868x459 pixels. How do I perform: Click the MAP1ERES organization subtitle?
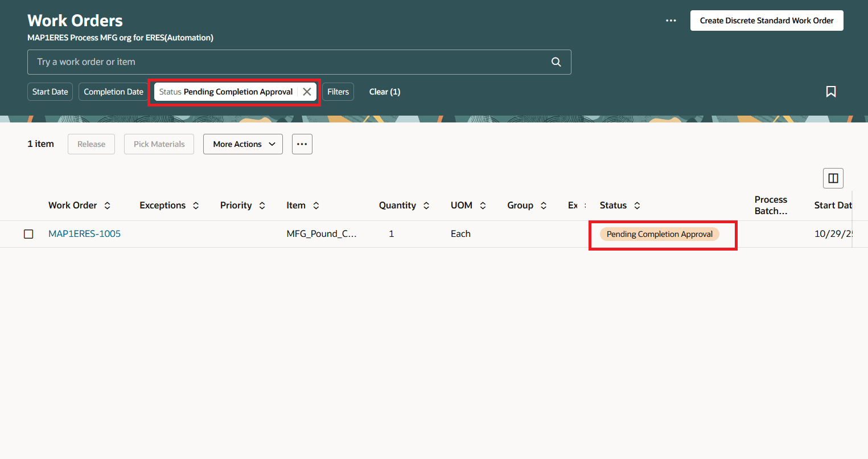[121, 38]
